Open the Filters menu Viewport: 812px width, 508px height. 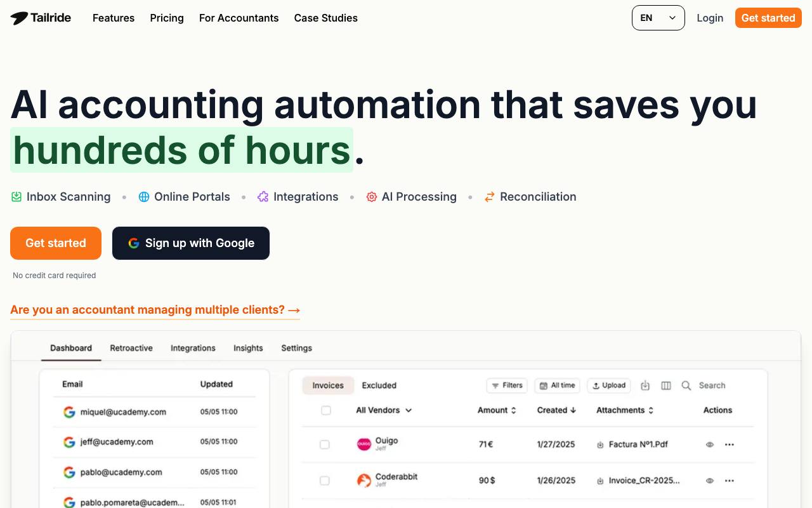point(507,385)
